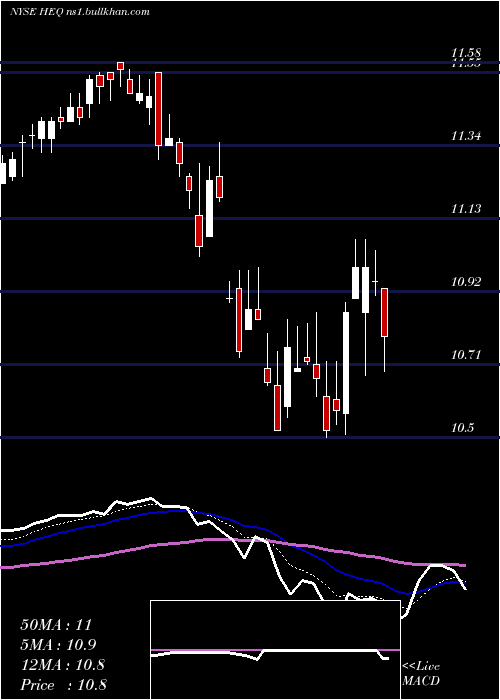The width and height of the screenshot is (500, 700).
Task: Click inside the MACD inset panel
Action: (275, 650)
